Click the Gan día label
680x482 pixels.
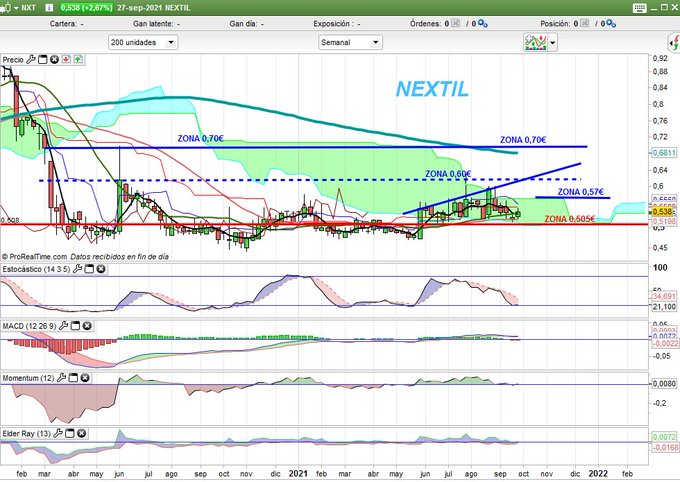242,23
